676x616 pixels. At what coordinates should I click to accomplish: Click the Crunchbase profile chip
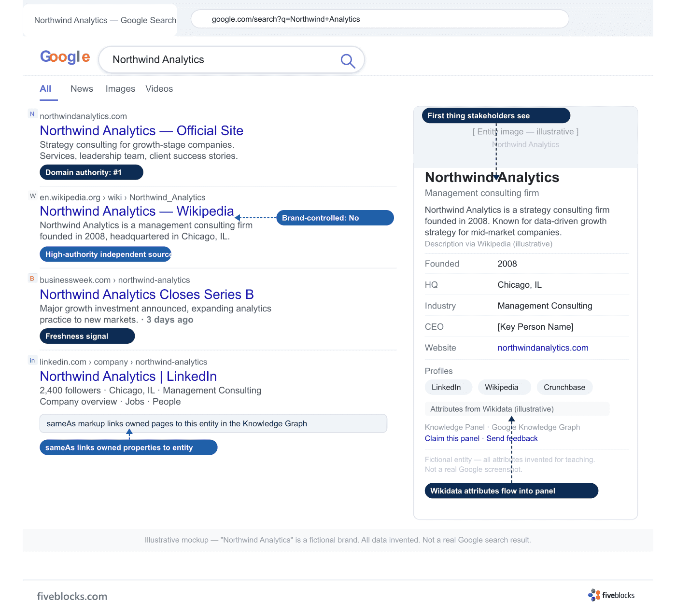(564, 387)
